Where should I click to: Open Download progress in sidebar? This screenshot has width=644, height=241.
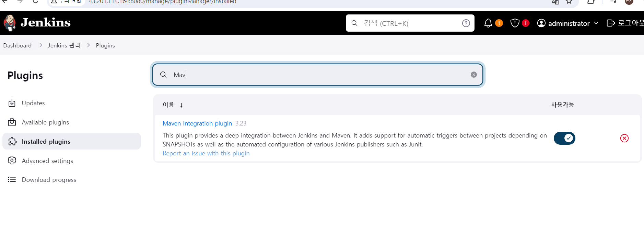pyautogui.click(x=71, y=179)
